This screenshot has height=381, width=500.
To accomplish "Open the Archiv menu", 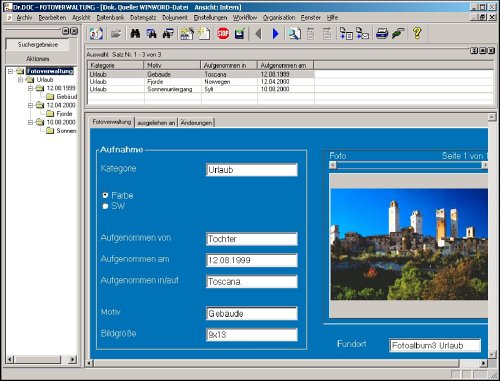I will (24, 17).
